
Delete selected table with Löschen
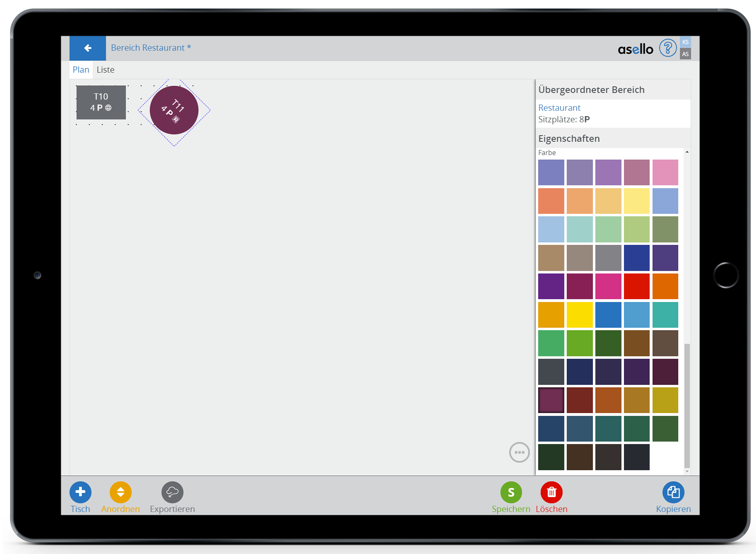point(551,492)
